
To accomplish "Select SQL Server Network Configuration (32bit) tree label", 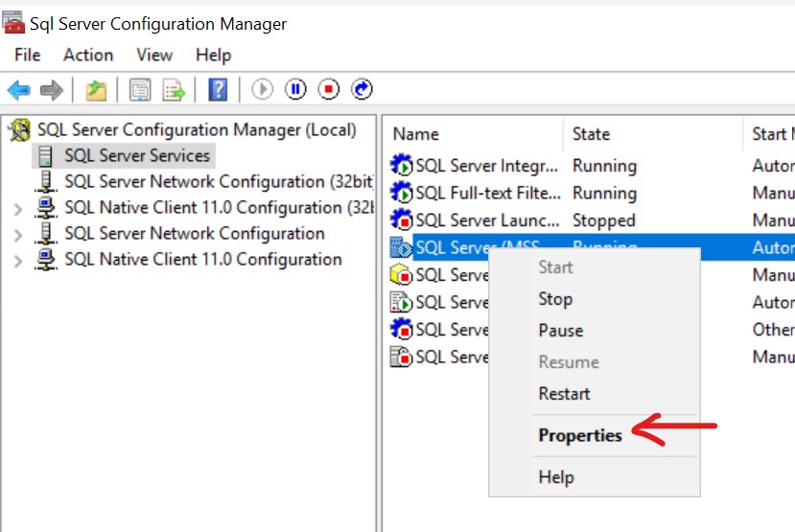I will point(219,181).
